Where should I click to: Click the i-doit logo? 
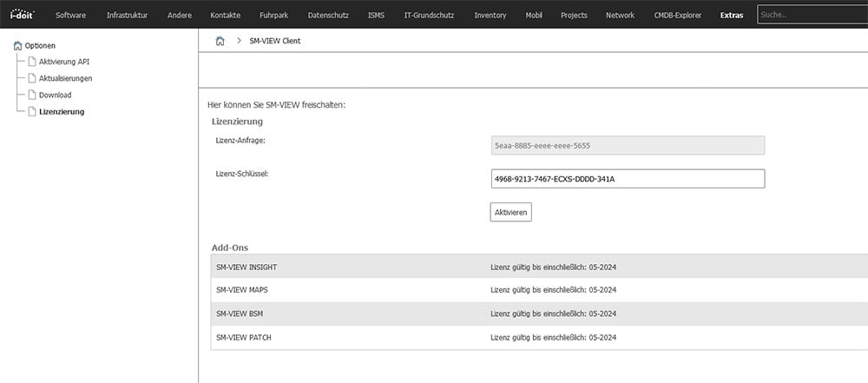(x=23, y=13)
